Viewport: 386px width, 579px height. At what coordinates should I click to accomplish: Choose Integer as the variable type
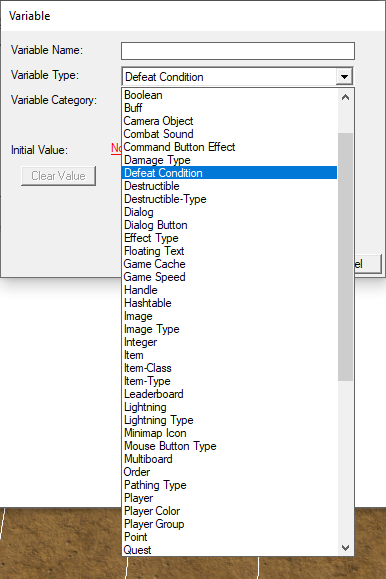pos(229,342)
